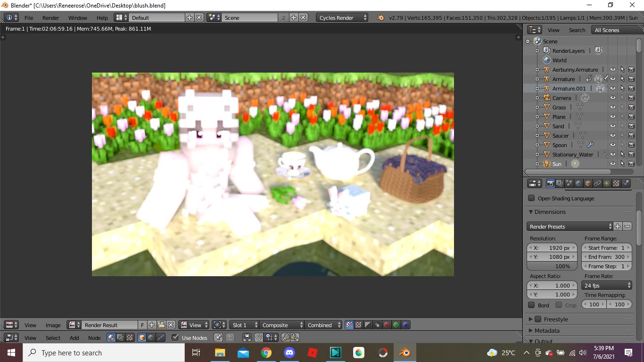
Task: Open image file with folder icon
Action: [x=161, y=325]
